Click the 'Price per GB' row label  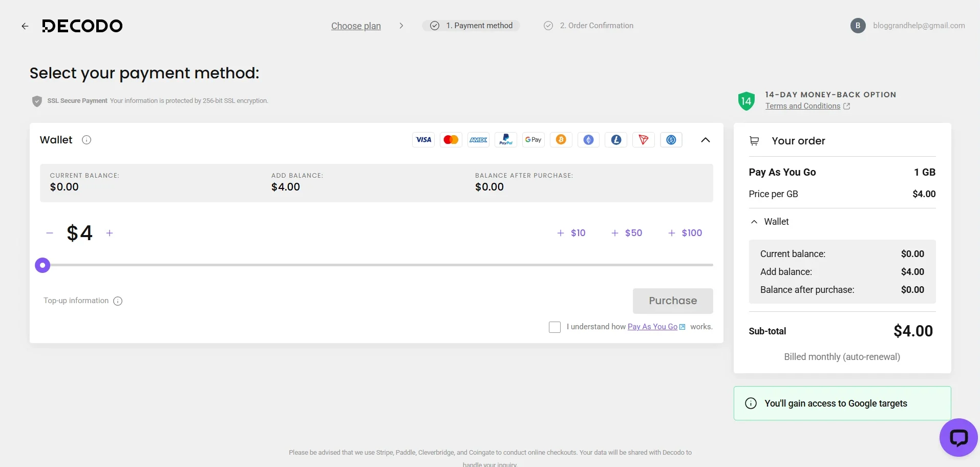pyautogui.click(x=773, y=194)
